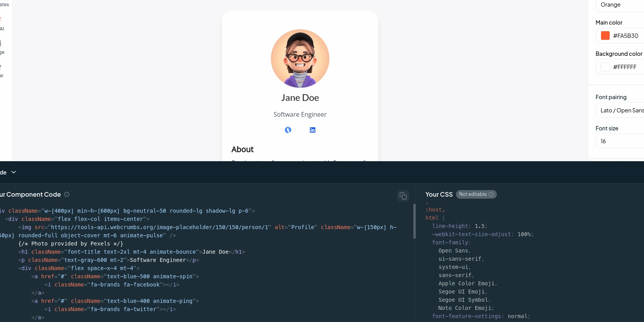
Task: Click the -webkit-text-size-adjust CSS line
Action: [x=483, y=234]
